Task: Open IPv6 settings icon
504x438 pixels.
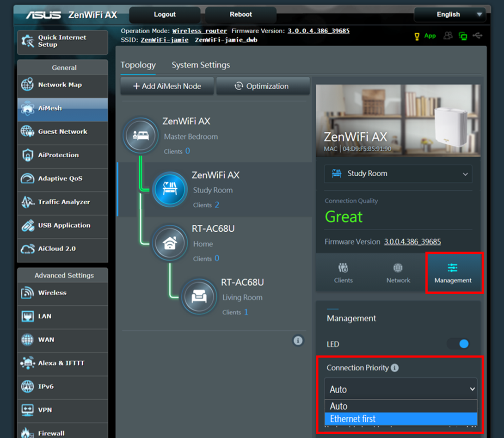Action: tap(27, 386)
